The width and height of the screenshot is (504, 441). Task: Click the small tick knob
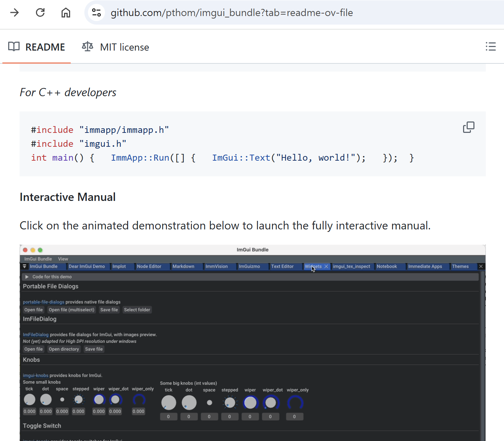click(30, 400)
